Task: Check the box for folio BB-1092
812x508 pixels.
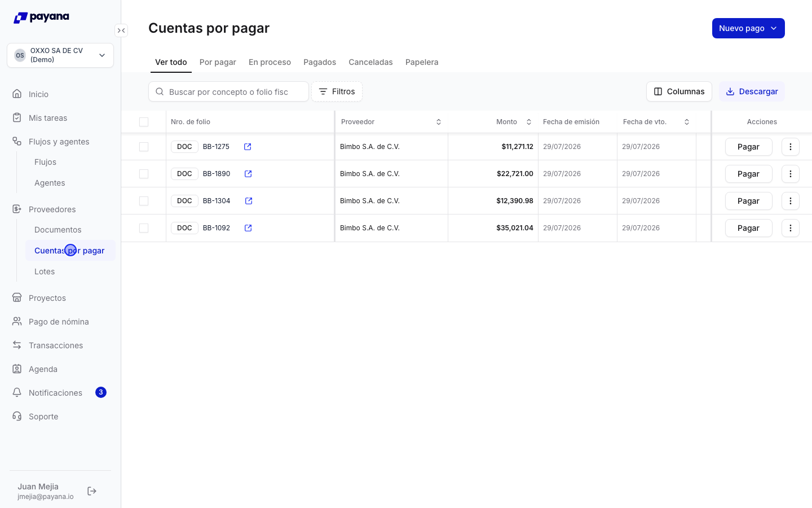Action: (144, 228)
